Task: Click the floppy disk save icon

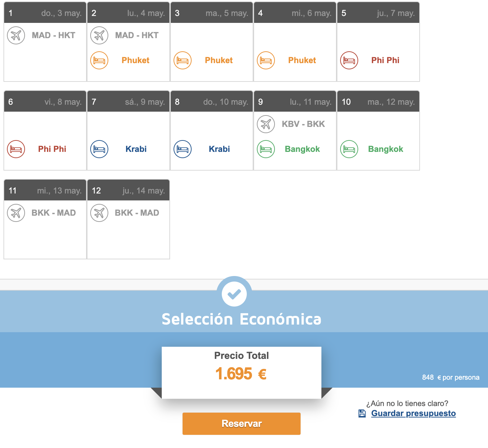Action: click(x=362, y=413)
